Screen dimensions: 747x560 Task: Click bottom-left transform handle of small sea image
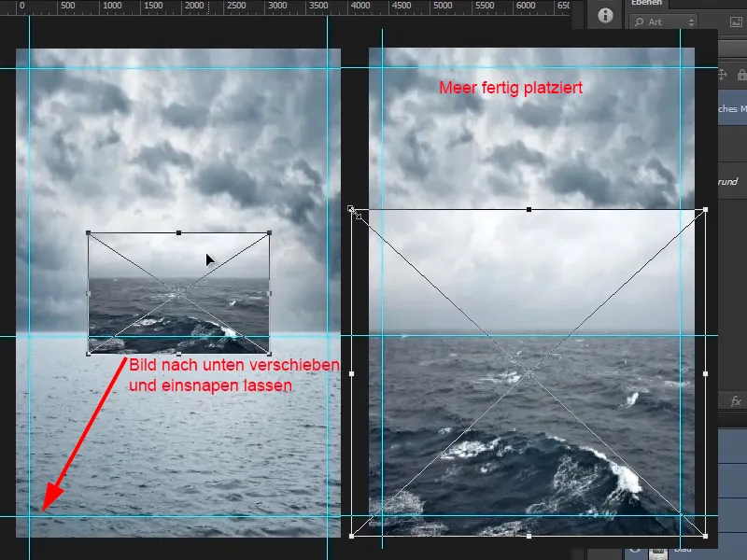[x=88, y=354]
